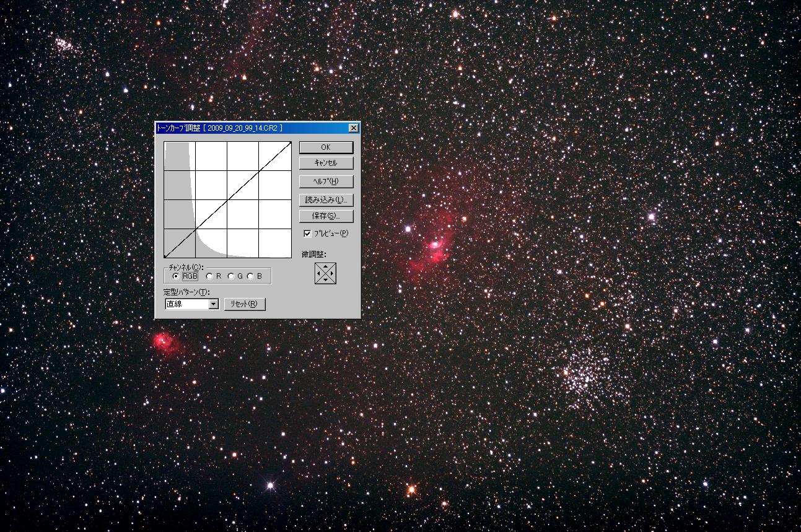
Task: Click the center point of tone curve line
Action: (x=227, y=199)
